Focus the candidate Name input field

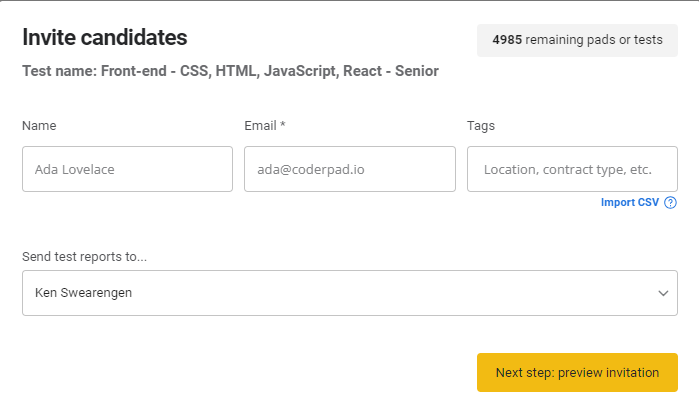127,169
